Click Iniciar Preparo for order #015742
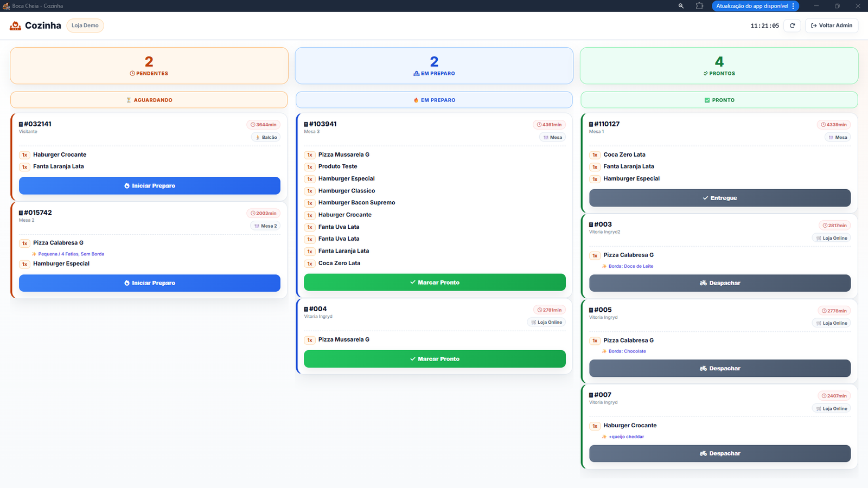This screenshot has height=488, width=868. click(150, 283)
